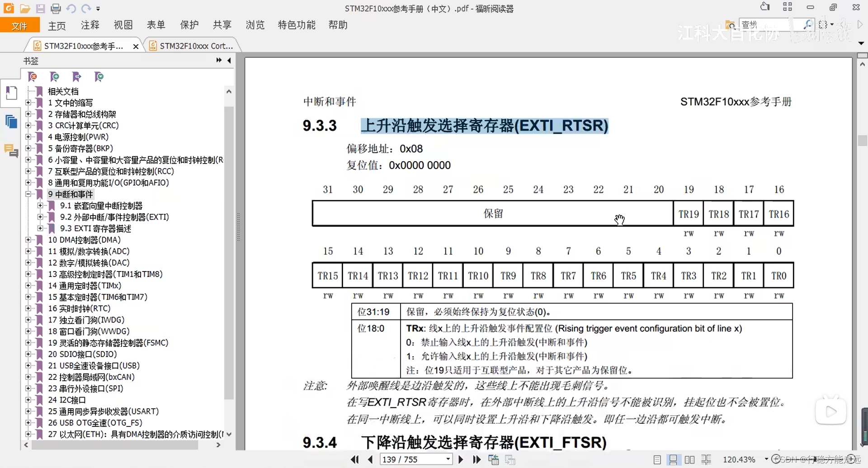Open the comments panel sidebar icon
The image size is (868, 468).
tap(11, 150)
